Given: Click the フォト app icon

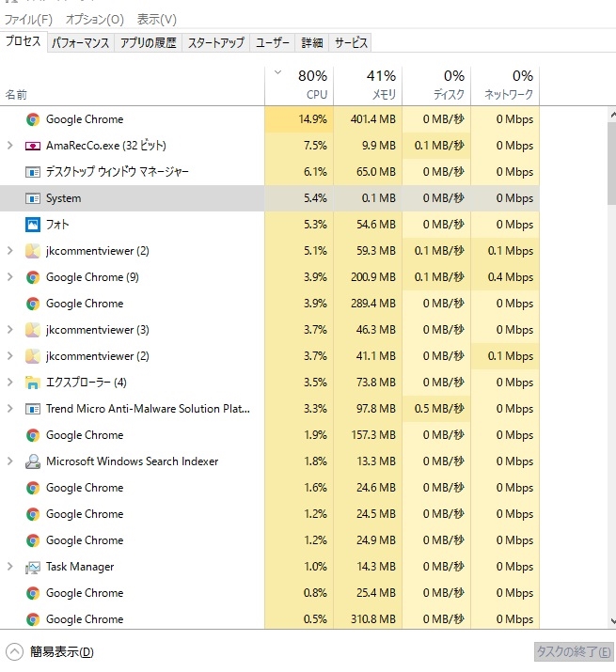Looking at the screenshot, I should tap(33, 225).
